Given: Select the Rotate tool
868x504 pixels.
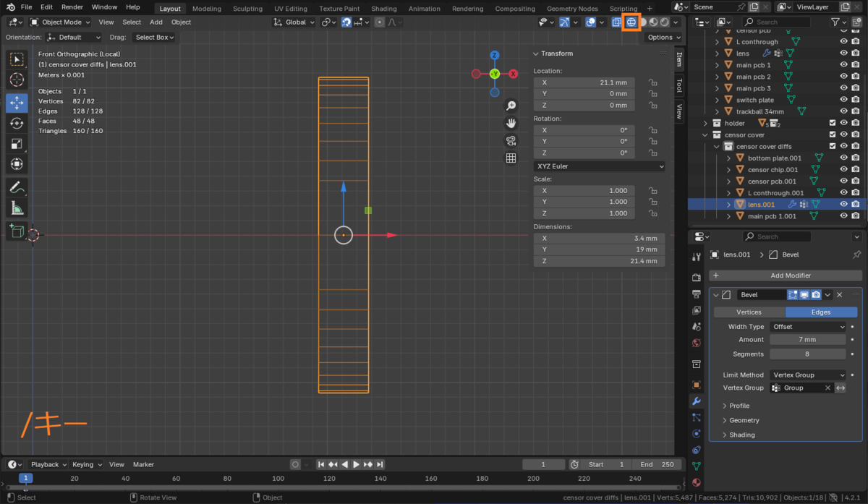Looking at the screenshot, I should [17, 124].
